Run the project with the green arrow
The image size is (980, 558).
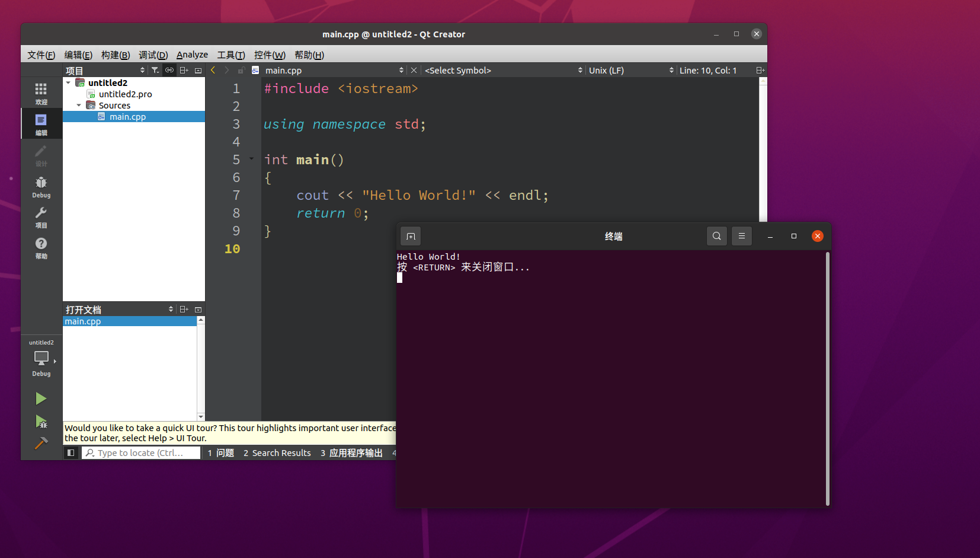click(41, 398)
